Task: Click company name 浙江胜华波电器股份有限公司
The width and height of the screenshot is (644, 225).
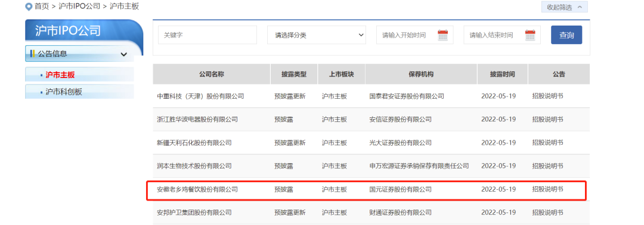Action: click(197, 119)
